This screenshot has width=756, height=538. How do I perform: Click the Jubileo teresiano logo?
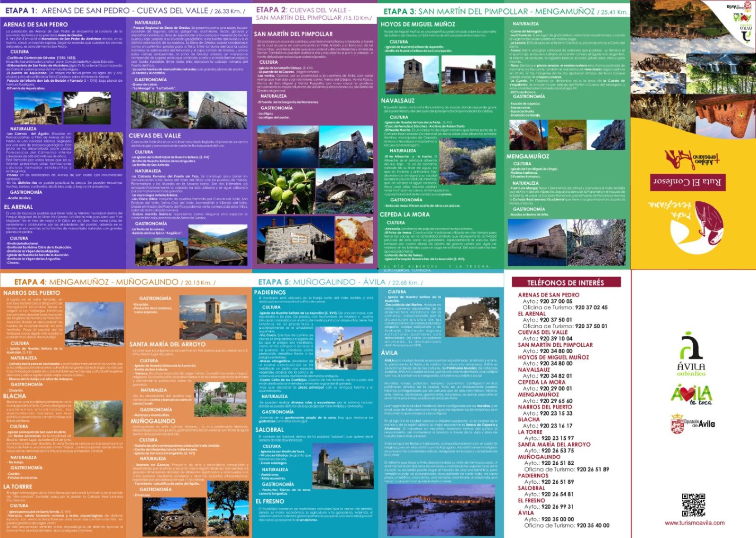coord(692,160)
